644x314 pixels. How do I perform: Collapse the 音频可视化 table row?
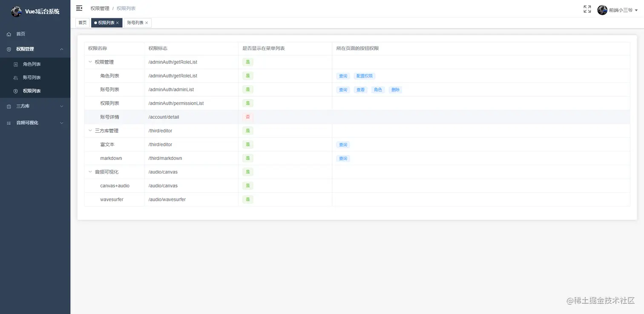click(x=90, y=172)
